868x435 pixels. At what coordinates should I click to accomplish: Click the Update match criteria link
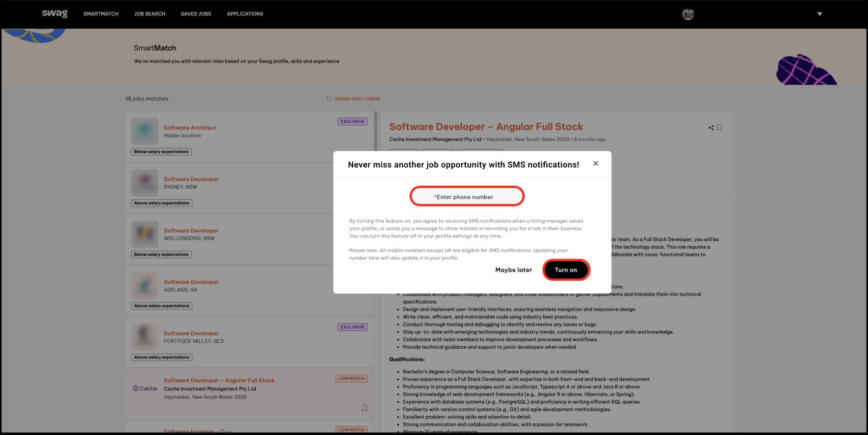pos(357,99)
